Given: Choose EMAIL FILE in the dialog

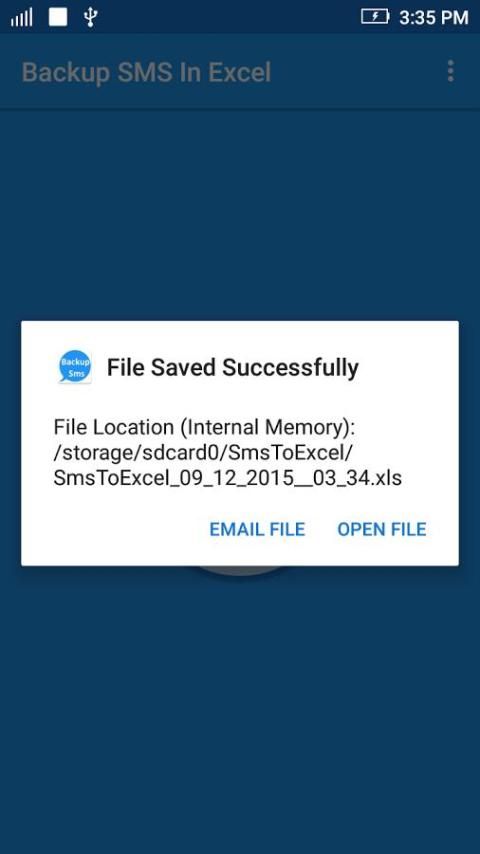Looking at the screenshot, I should tap(257, 529).
